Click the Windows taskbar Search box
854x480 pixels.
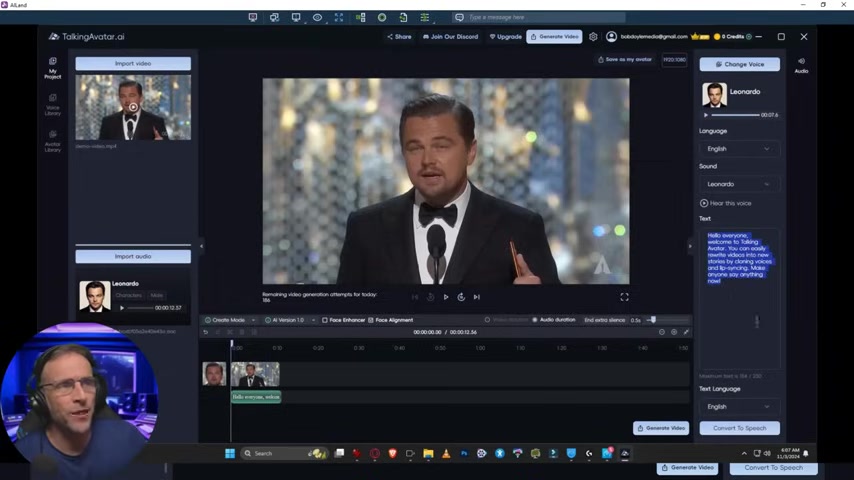pyautogui.click(x=284, y=453)
